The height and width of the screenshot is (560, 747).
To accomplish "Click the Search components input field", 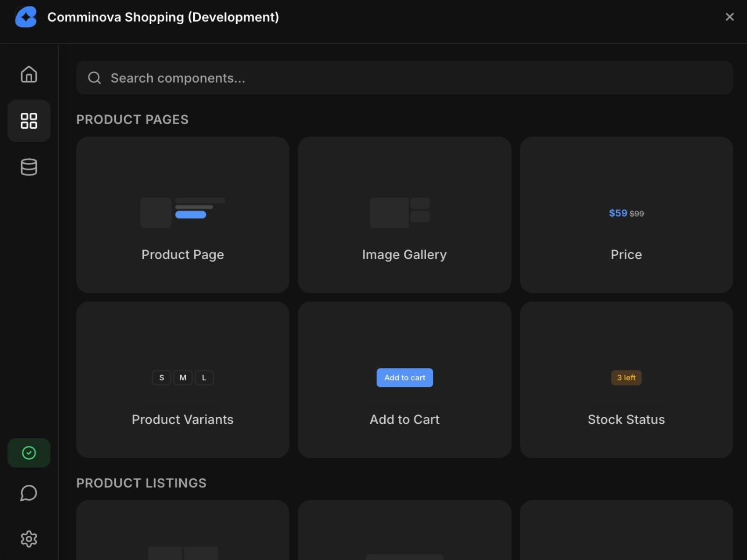I will pyautogui.click(x=327, y=77).
